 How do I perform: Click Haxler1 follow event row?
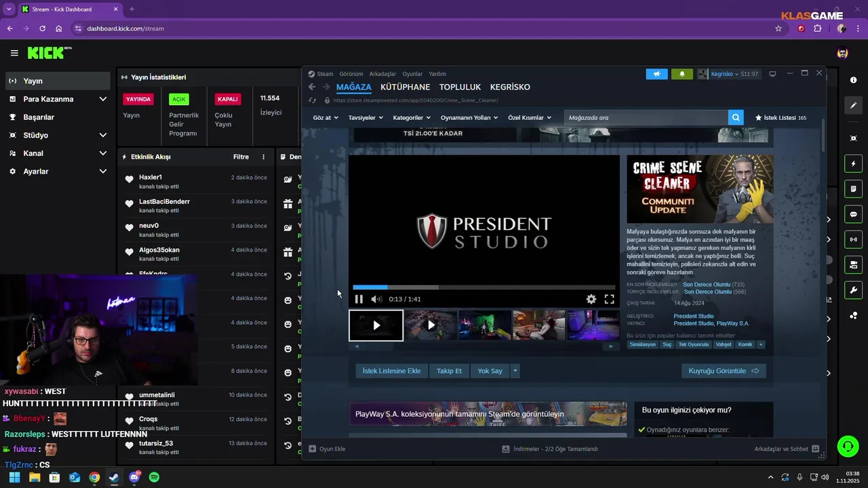196,181
